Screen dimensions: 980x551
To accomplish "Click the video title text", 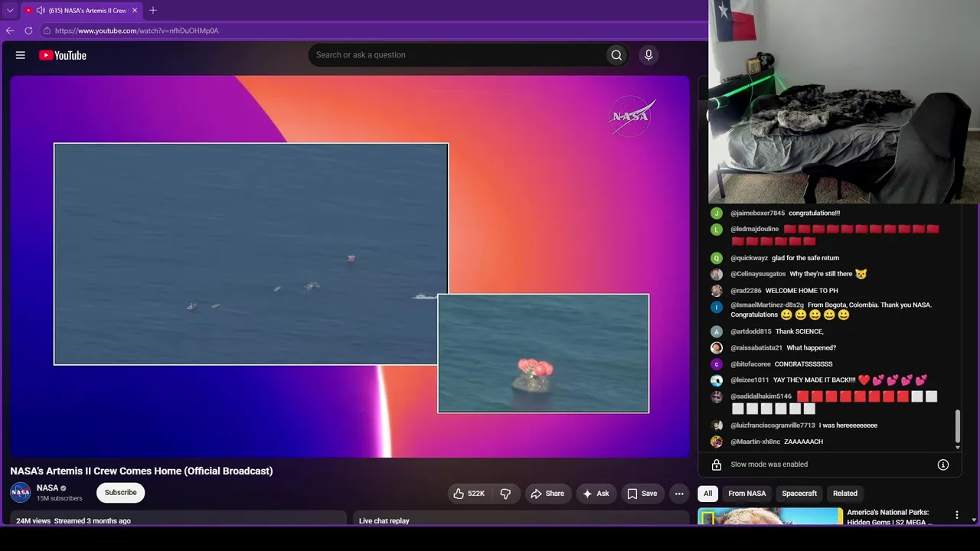I will tap(142, 471).
